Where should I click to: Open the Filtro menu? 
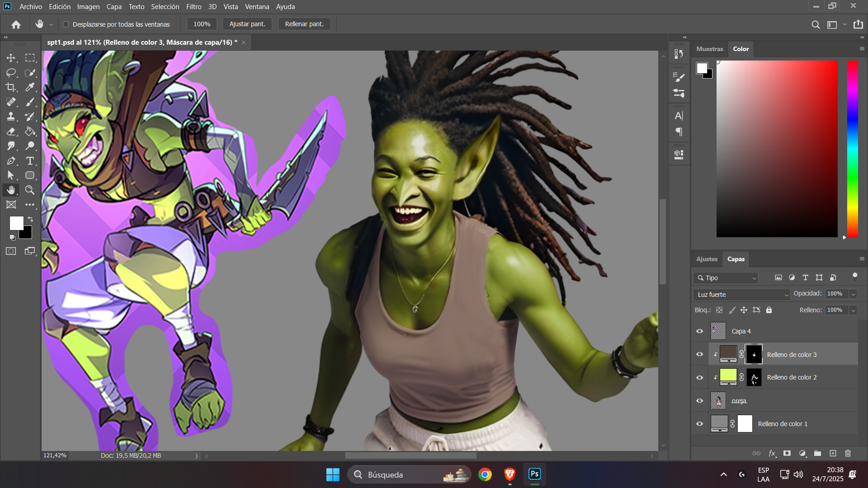[x=193, y=7]
